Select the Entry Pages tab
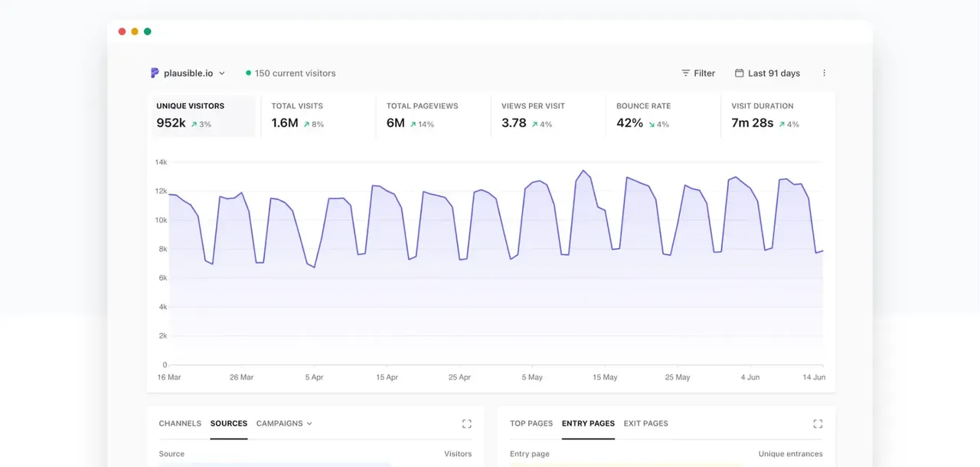 click(588, 423)
